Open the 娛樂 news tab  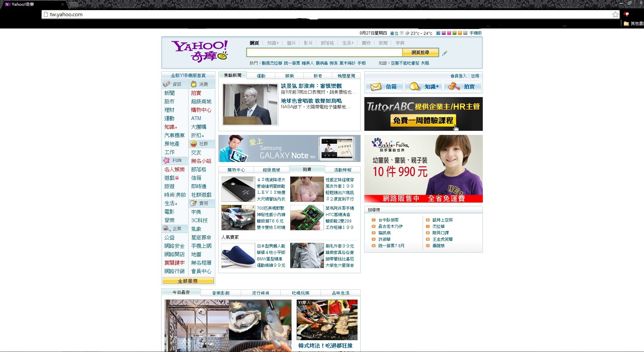pyautogui.click(x=289, y=76)
